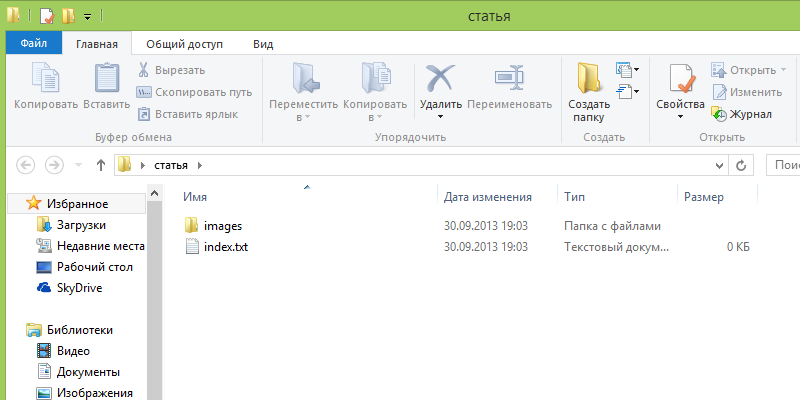800x400 pixels.
Task: Click the Up arrow navigation button
Action: click(x=100, y=165)
